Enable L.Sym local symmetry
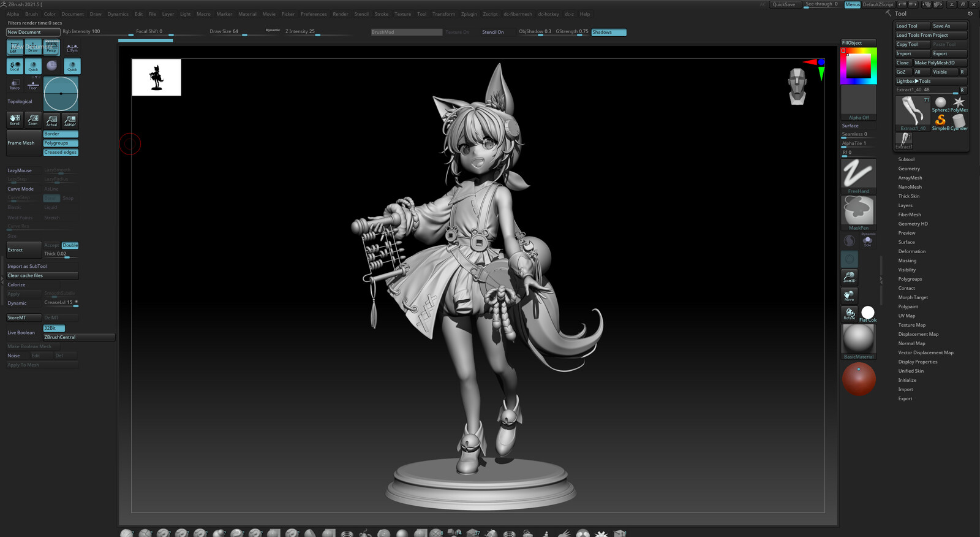 point(72,47)
